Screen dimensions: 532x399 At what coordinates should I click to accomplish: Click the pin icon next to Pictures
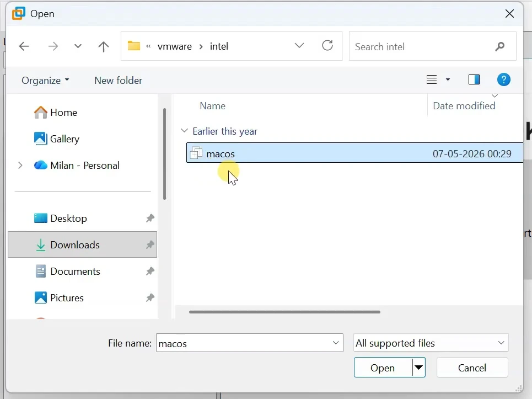pyautogui.click(x=150, y=298)
